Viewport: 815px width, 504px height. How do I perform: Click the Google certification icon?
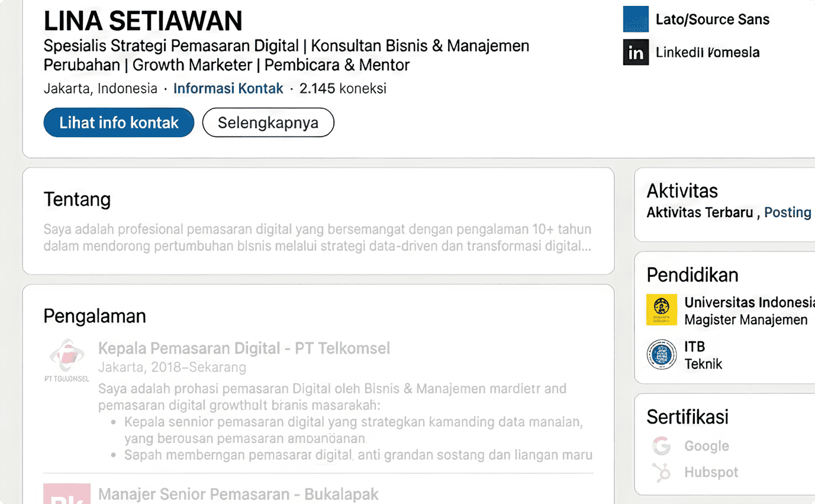click(x=661, y=445)
